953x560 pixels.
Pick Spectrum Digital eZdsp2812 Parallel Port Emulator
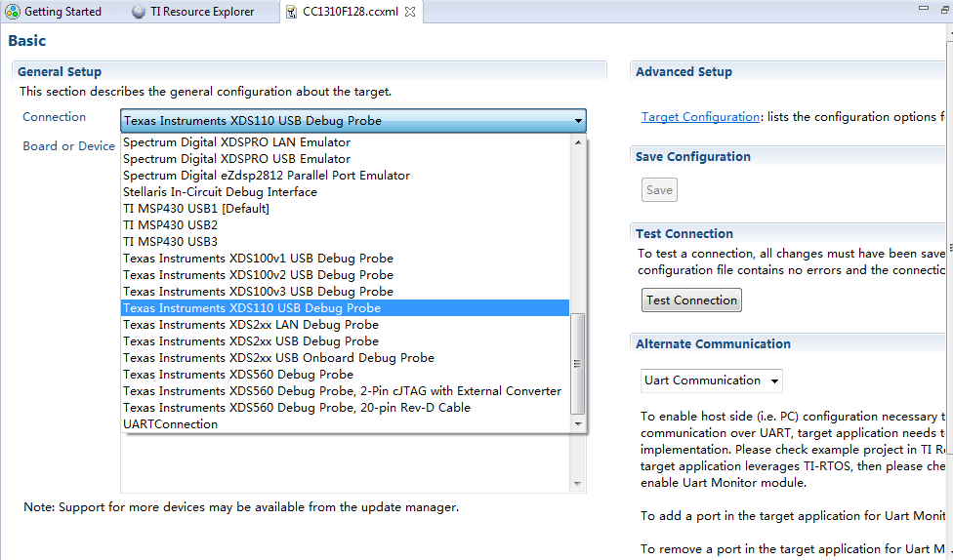(345, 175)
